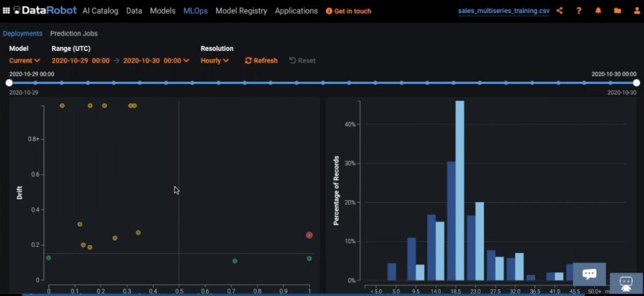Viewport: 644px width, 296px height.
Task: Open the Range start date 2020-10-29 field
Action: coord(80,60)
